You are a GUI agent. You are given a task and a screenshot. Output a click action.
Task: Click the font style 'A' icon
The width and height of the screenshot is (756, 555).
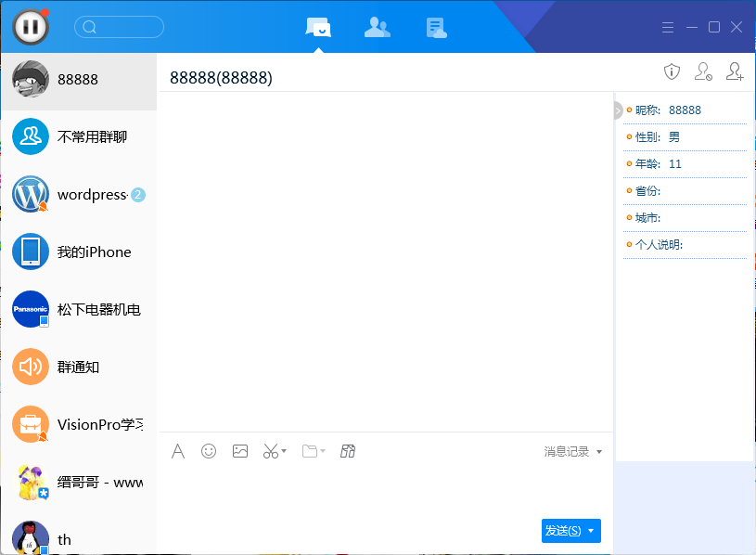pos(178,451)
